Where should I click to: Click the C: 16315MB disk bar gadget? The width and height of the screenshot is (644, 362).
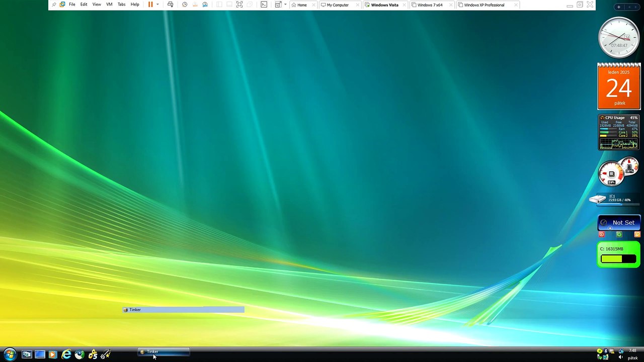click(x=619, y=254)
